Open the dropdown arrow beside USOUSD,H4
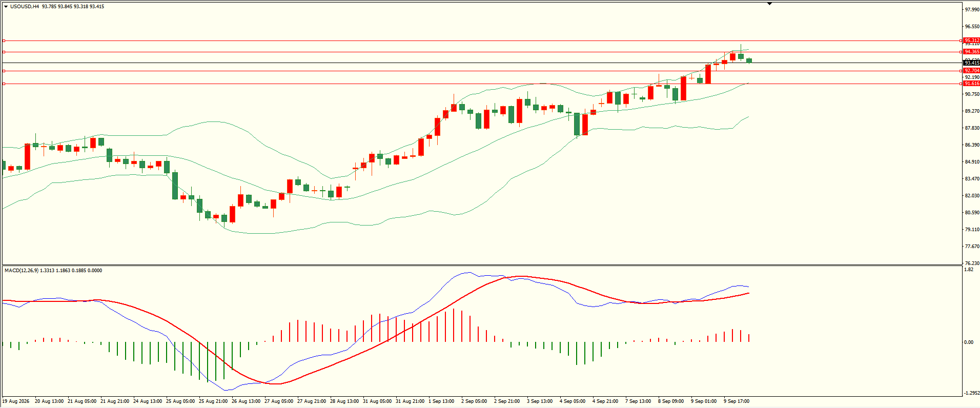 [6, 7]
